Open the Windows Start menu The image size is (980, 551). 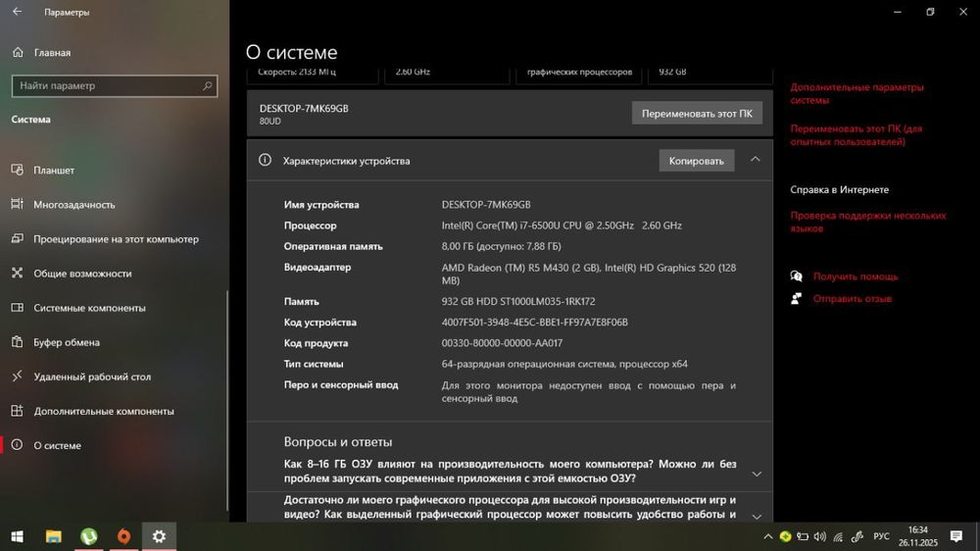pyautogui.click(x=18, y=536)
